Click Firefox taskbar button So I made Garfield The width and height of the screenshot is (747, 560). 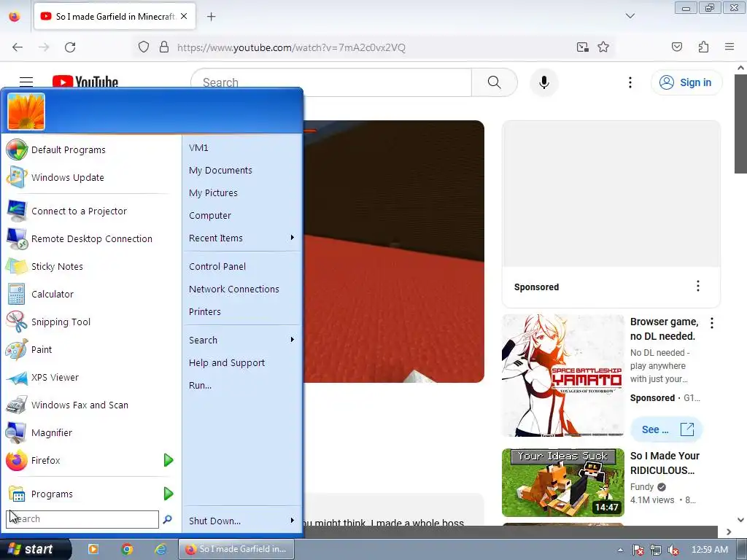coord(237,549)
